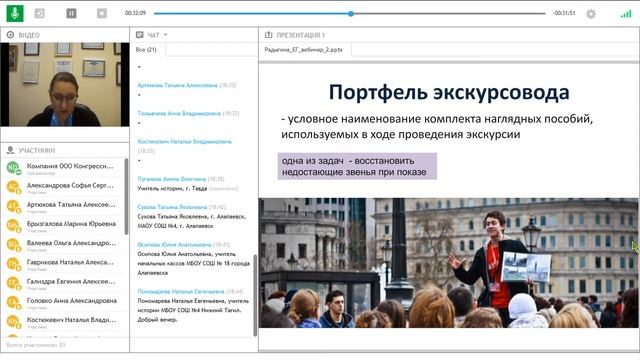Click the playback progress slider handle
The width and height of the screenshot is (640, 360).
351,13
